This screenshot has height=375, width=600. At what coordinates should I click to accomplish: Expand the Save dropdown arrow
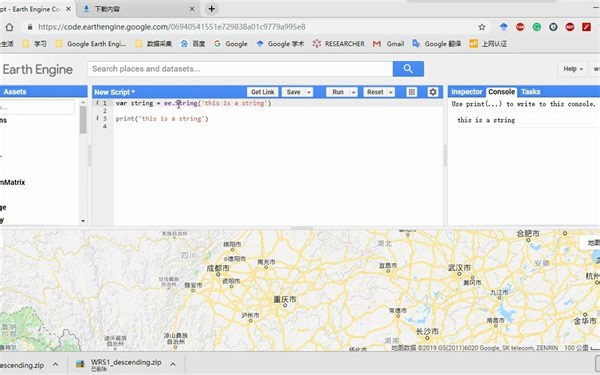(x=309, y=92)
